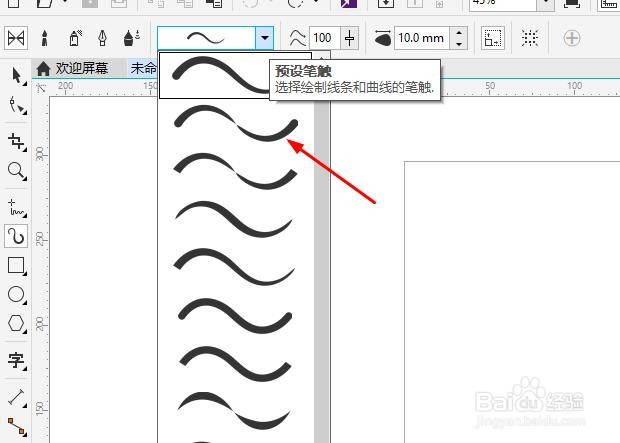Viewport: 620px width, 443px height.
Task: Select the Calligraphic pen mode icon
Action: [x=102, y=38]
